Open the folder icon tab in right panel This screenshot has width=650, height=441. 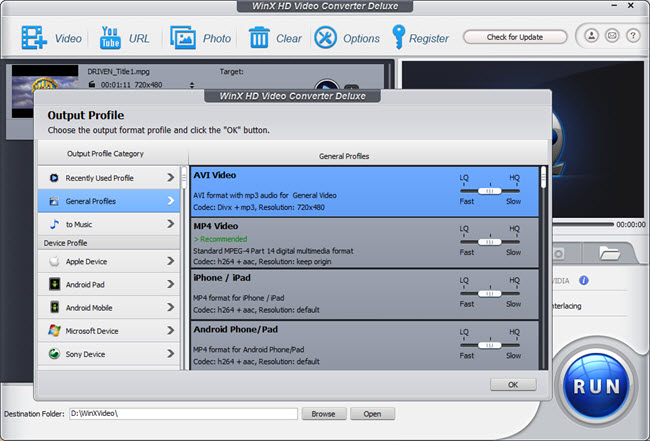tap(609, 252)
